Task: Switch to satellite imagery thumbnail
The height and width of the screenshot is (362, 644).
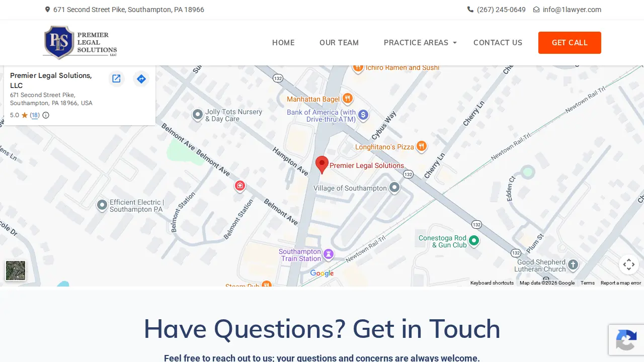Action: tap(16, 270)
